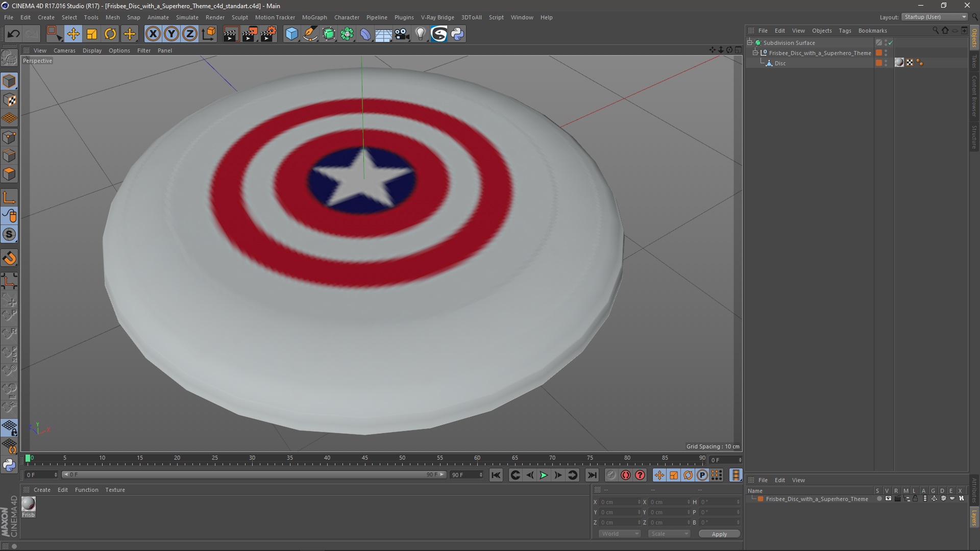Click the Undo arrow icon

pos(14,34)
